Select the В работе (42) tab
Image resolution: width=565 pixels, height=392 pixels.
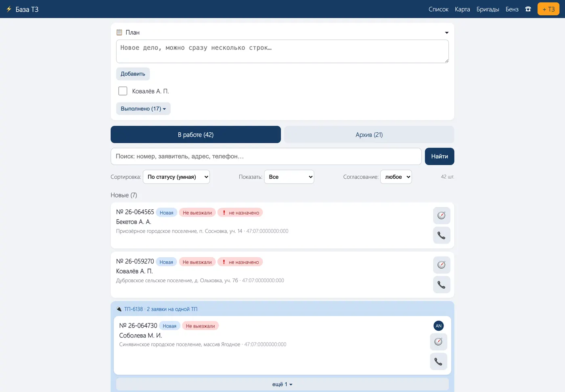196,135
